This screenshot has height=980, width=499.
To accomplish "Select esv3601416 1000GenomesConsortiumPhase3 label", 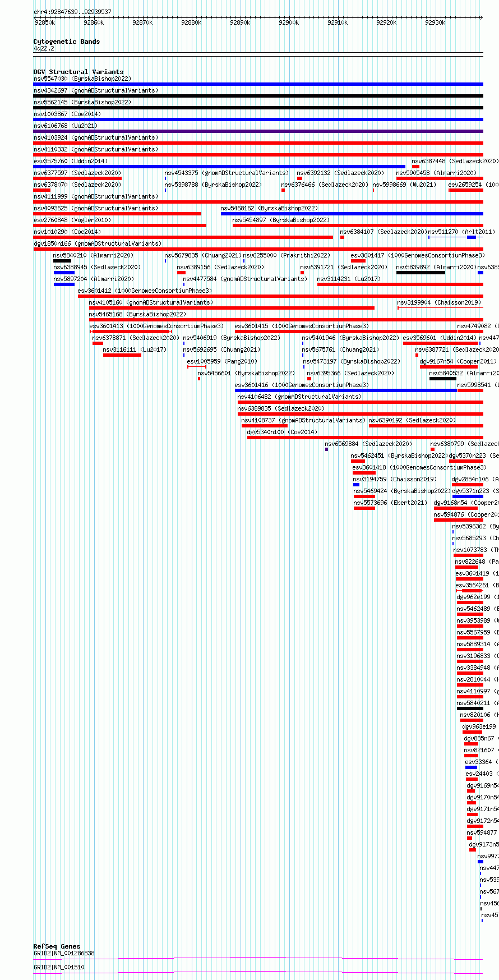I will pyautogui.click(x=302, y=385).
